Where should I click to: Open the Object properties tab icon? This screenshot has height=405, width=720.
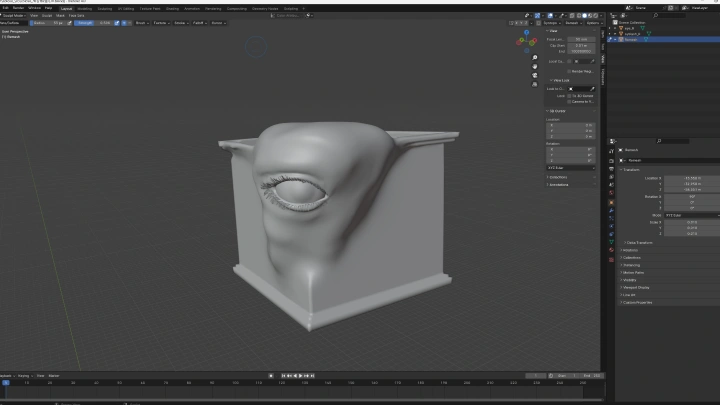click(611, 203)
